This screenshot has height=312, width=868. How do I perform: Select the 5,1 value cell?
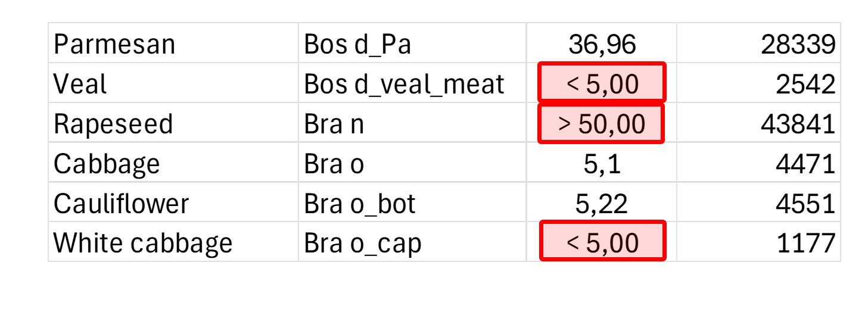pos(602,163)
